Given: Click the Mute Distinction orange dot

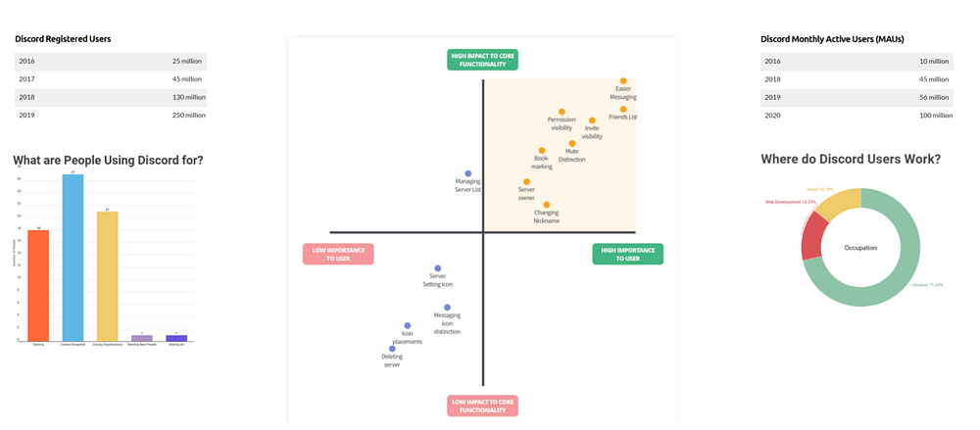Looking at the screenshot, I should [x=572, y=143].
